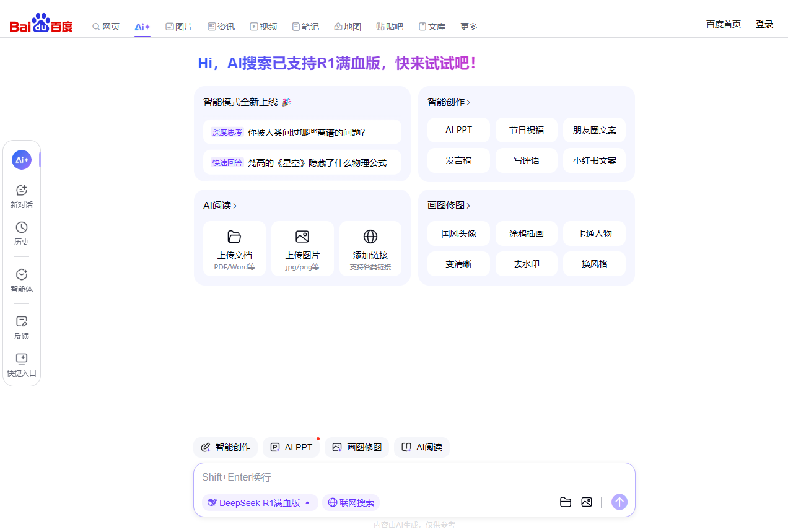Enable 画图修图 mode above the input
Viewport: 788px width, 532px height.
pos(357,447)
